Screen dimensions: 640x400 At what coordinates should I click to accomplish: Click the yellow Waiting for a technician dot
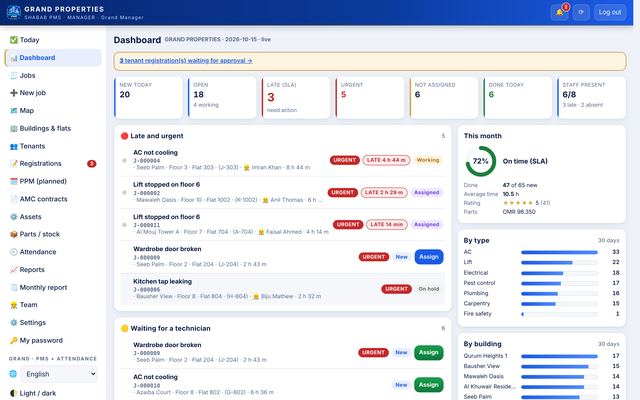click(x=124, y=329)
